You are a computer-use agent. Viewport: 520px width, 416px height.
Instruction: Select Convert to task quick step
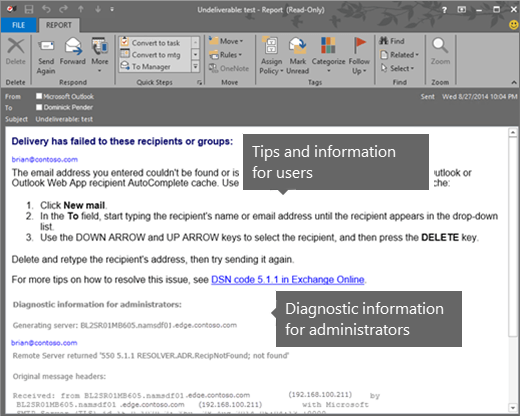coord(155,43)
